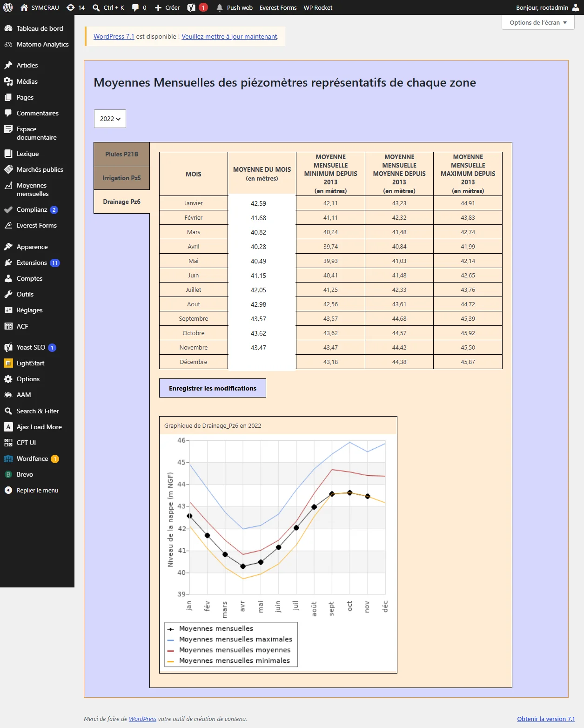The width and height of the screenshot is (584, 728).
Task: Click the Janvier monthly average field 42,59
Action: point(262,203)
